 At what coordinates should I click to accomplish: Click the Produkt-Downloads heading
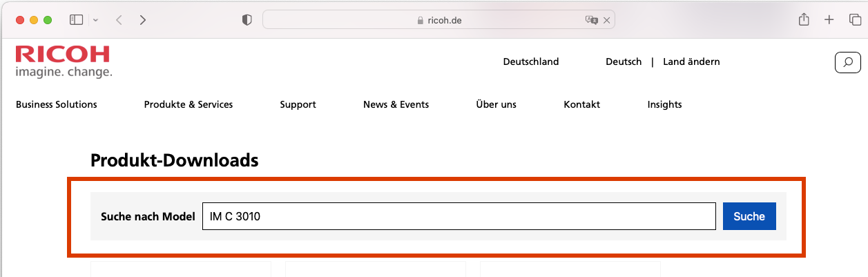click(x=175, y=161)
